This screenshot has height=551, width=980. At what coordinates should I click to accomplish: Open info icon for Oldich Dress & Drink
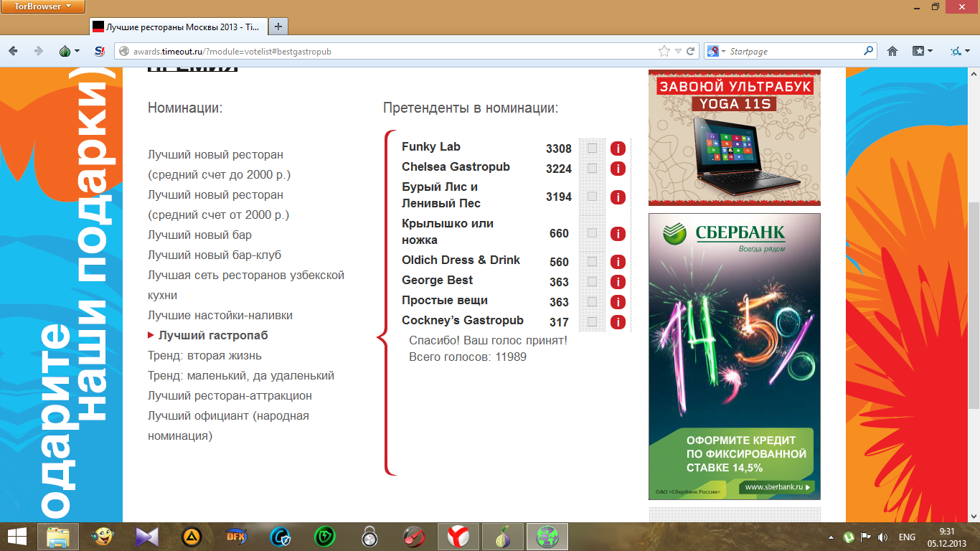pos(618,262)
